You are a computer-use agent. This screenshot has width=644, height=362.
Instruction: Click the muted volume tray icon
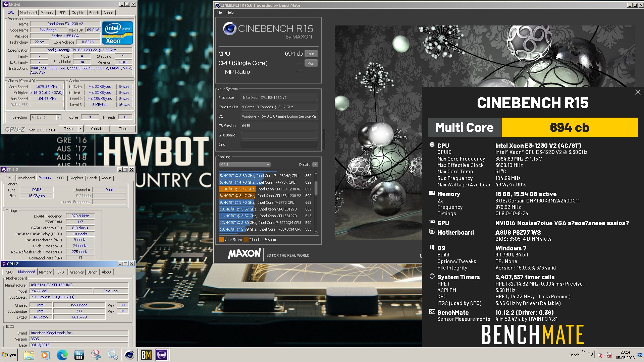[601, 355]
